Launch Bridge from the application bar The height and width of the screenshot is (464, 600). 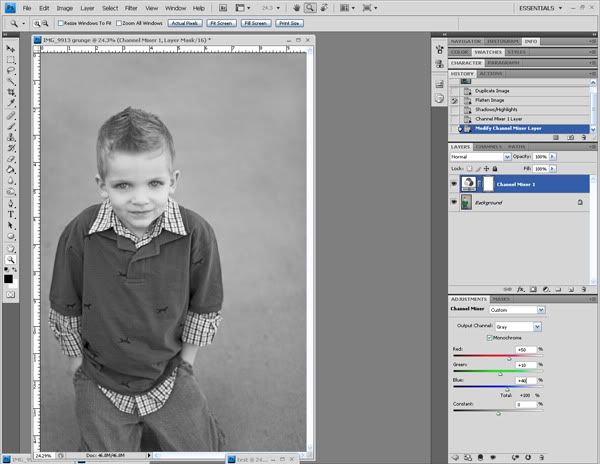point(223,8)
